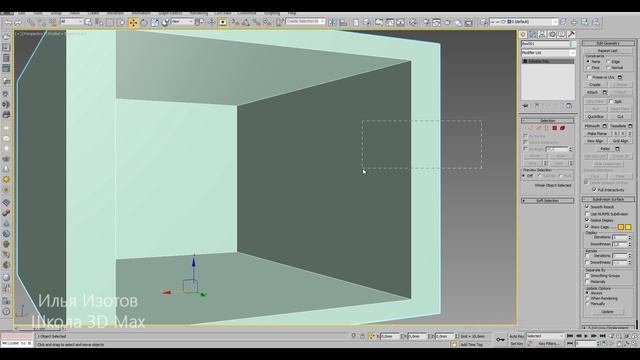640x360 pixels.
Task: Toggle Full Interactivity checkbox
Action: [594, 190]
